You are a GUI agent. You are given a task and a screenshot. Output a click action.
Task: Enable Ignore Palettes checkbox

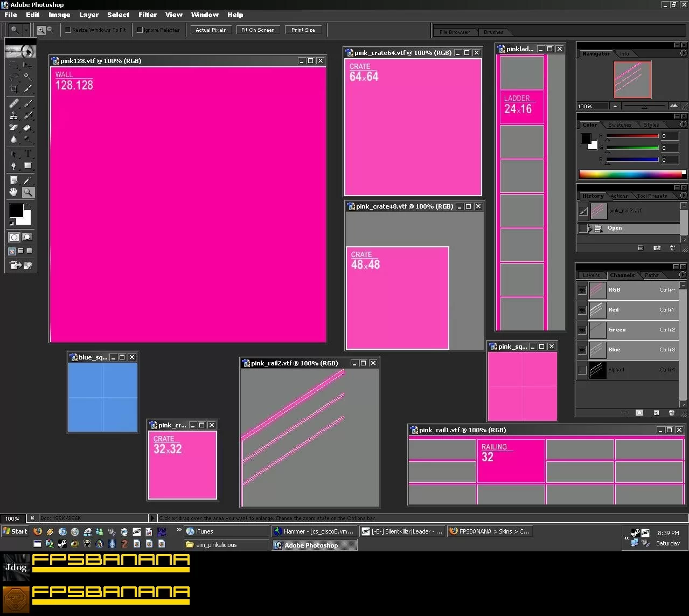pos(140,30)
